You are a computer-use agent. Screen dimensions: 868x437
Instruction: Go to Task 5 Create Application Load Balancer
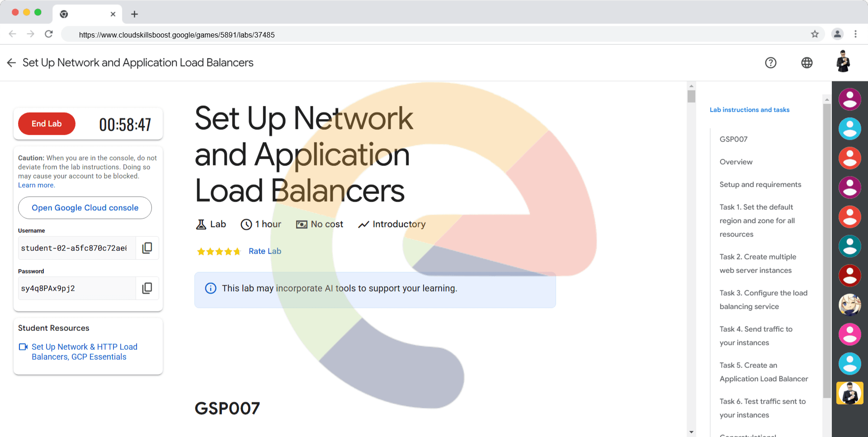(764, 372)
